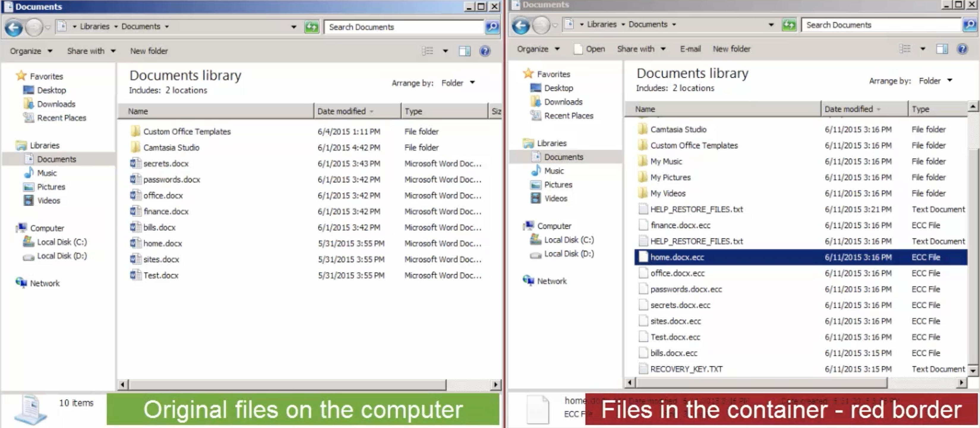Screen dimensions: 980x428
Task: Click the help icon in right window
Action: 962,49
